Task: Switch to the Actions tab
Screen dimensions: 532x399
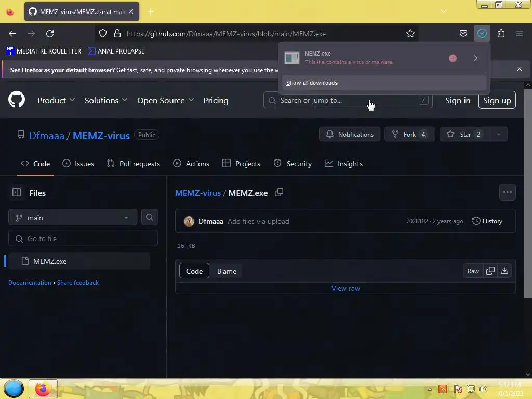Action: point(191,164)
